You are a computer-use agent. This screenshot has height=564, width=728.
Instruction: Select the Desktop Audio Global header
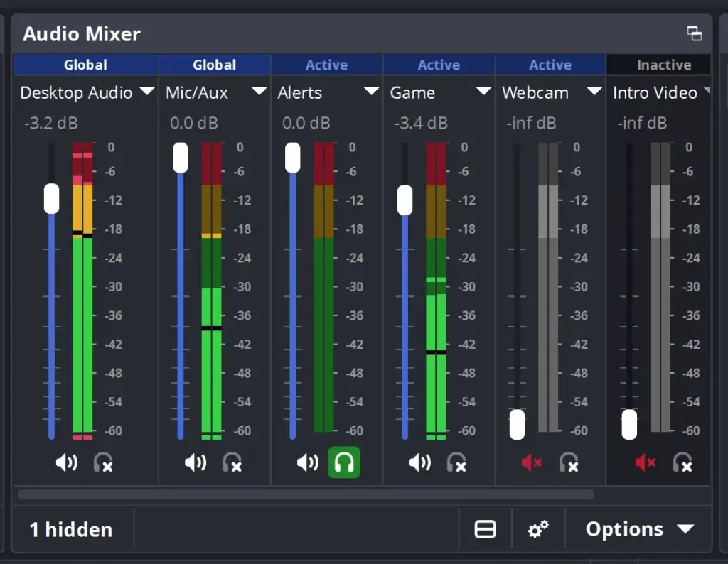pyautogui.click(x=86, y=65)
